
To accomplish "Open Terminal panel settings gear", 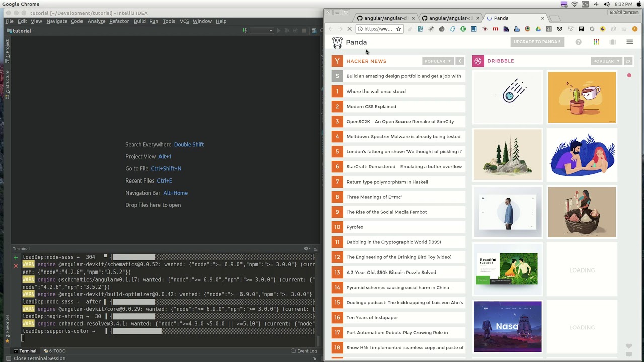I will tap(306, 249).
